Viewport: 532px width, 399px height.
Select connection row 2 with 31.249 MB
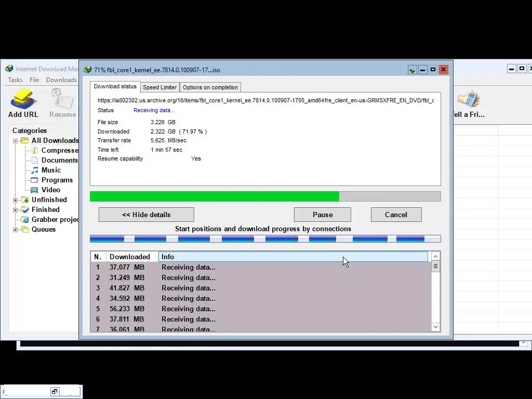(x=261, y=278)
